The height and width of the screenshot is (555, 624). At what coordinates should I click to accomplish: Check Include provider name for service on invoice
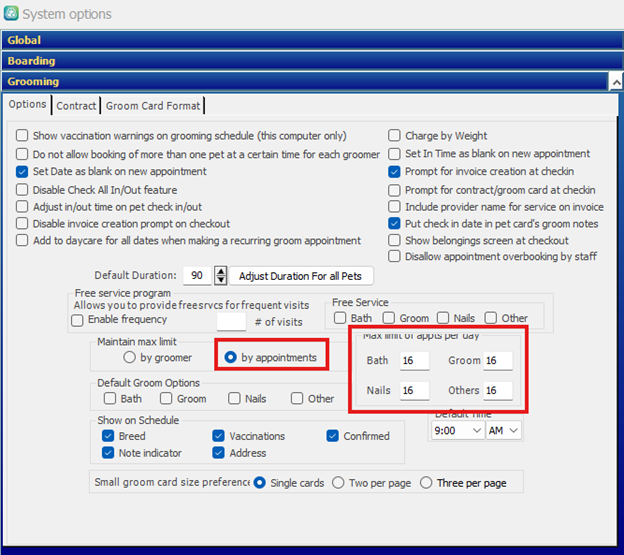pyautogui.click(x=394, y=207)
